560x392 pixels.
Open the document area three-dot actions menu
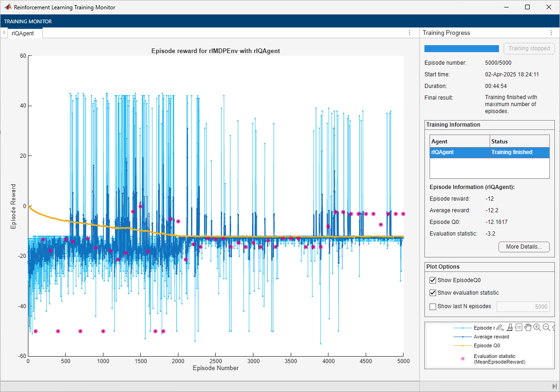410,33
